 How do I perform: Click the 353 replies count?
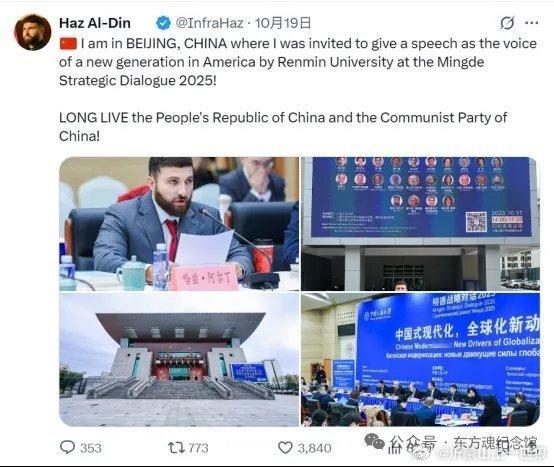coord(91,448)
